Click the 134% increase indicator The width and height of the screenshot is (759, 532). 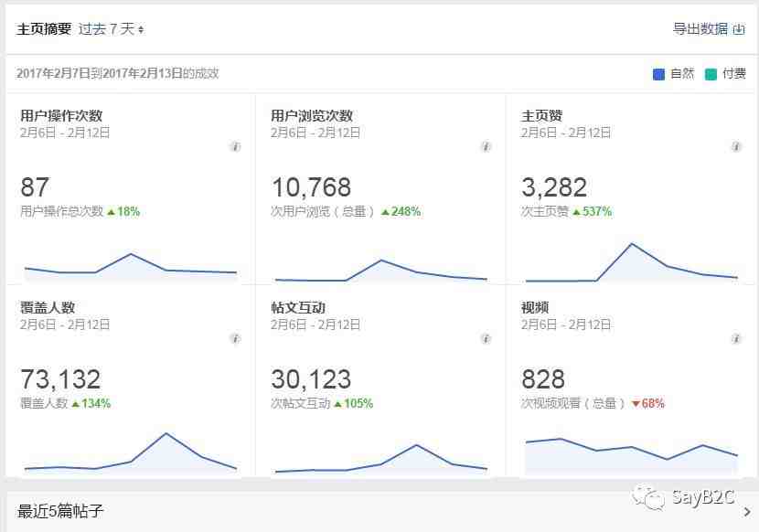(x=91, y=403)
